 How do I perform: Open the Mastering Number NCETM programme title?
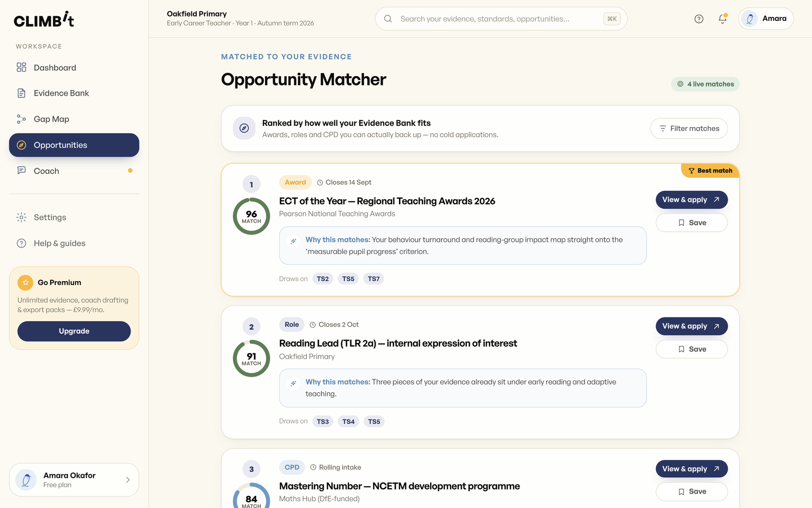click(x=399, y=486)
